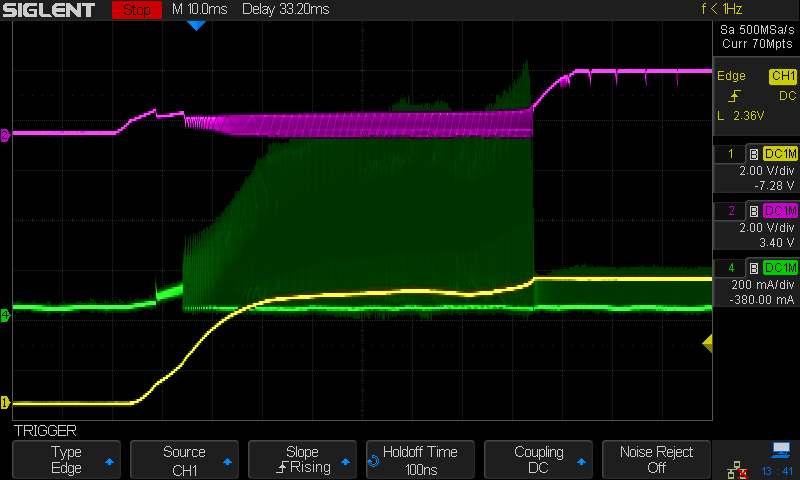Click the blue arrow on Source CH1 button
This screenshot has height=480, width=800.
pyautogui.click(x=228, y=462)
